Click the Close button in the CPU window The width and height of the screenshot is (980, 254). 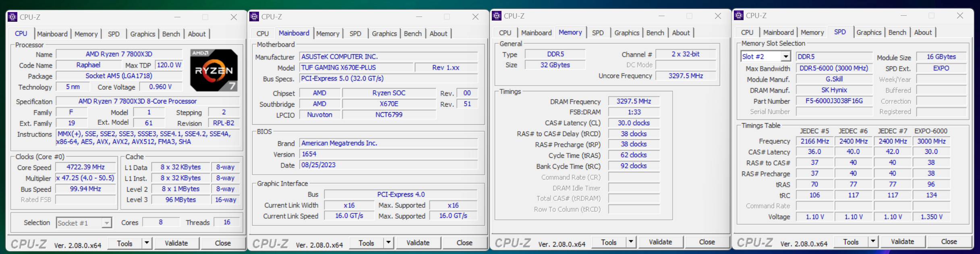(223, 243)
